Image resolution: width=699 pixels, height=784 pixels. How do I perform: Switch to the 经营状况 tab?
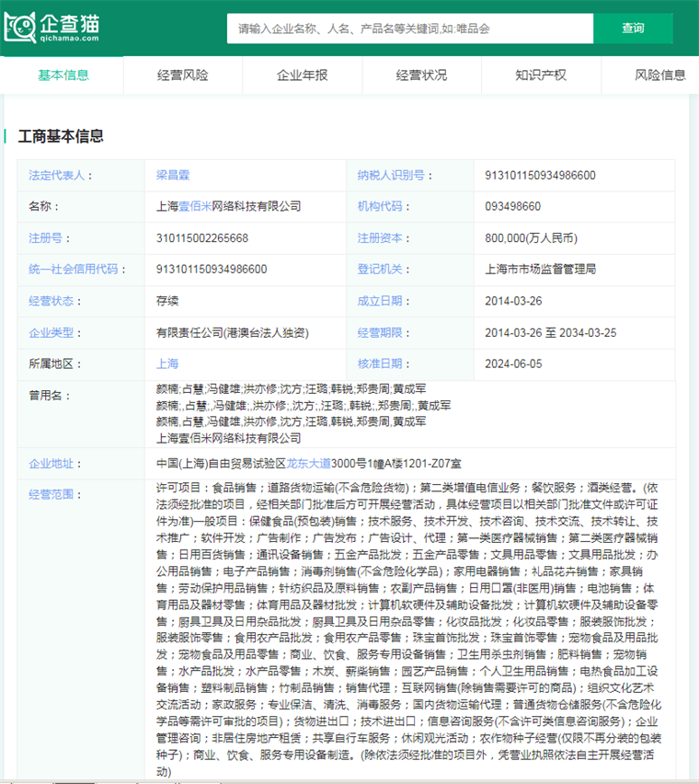pos(421,75)
